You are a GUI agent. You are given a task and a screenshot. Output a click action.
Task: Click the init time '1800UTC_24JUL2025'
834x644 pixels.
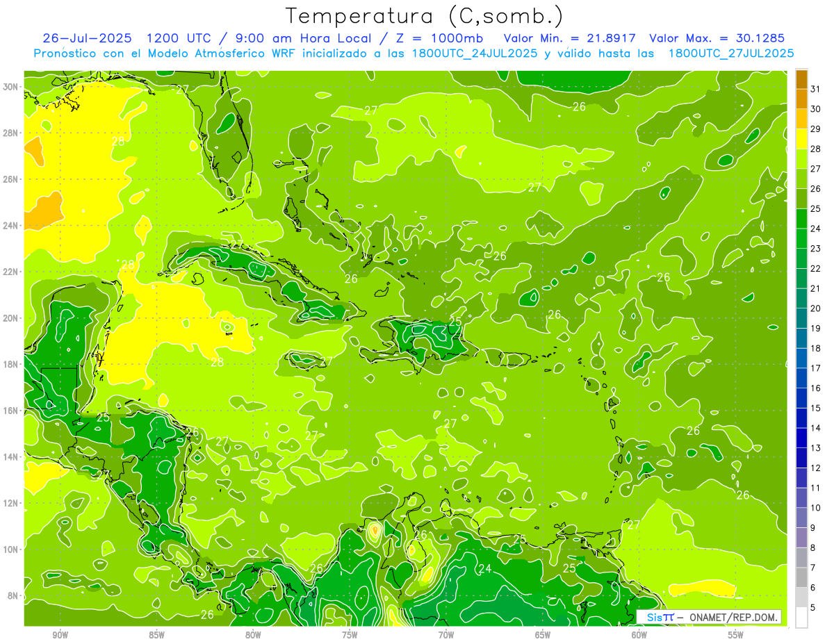[x=475, y=53]
